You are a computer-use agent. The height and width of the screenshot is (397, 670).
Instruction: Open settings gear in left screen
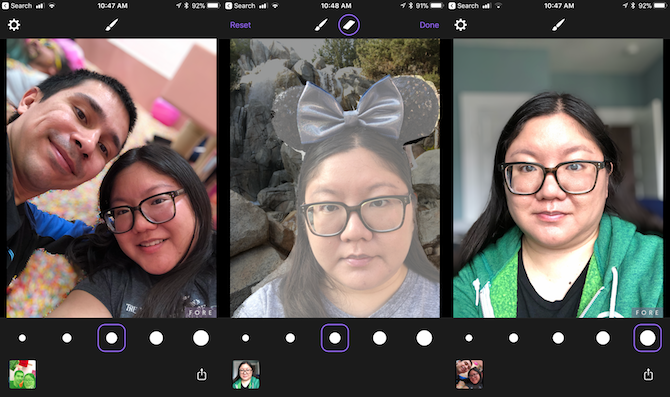point(14,25)
